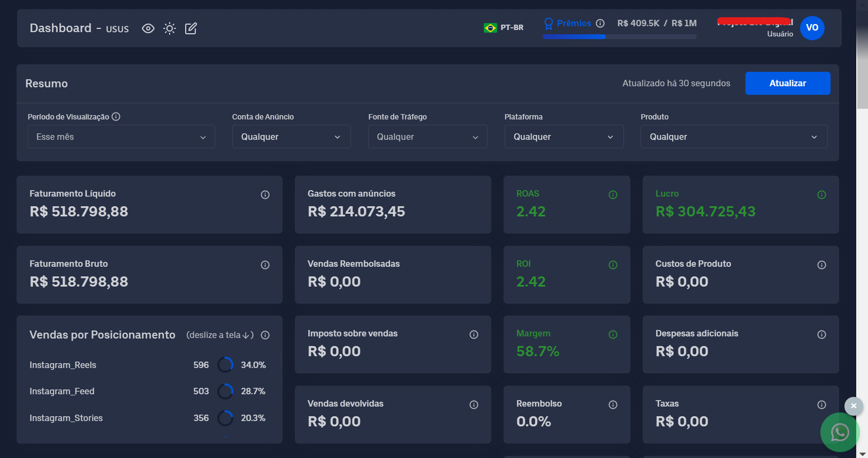Click the Prêmios link
Viewport: 868px width, 458px height.
(574, 24)
